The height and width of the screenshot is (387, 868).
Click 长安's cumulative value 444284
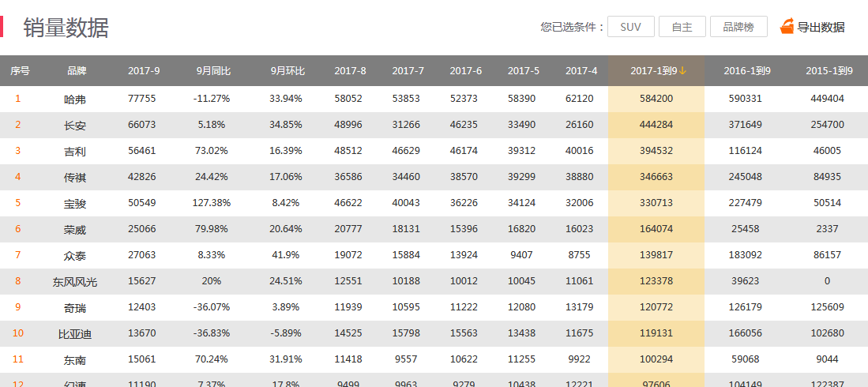656,125
